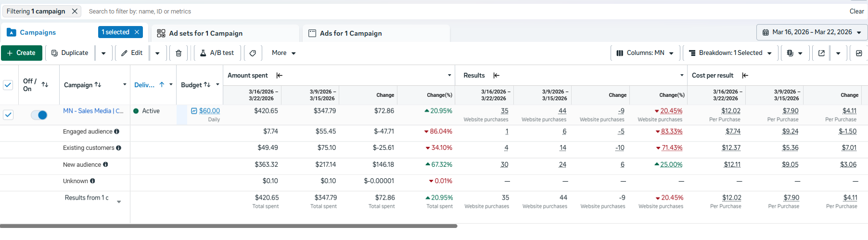Click the green Create button
868x240 pixels.
coord(22,53)
